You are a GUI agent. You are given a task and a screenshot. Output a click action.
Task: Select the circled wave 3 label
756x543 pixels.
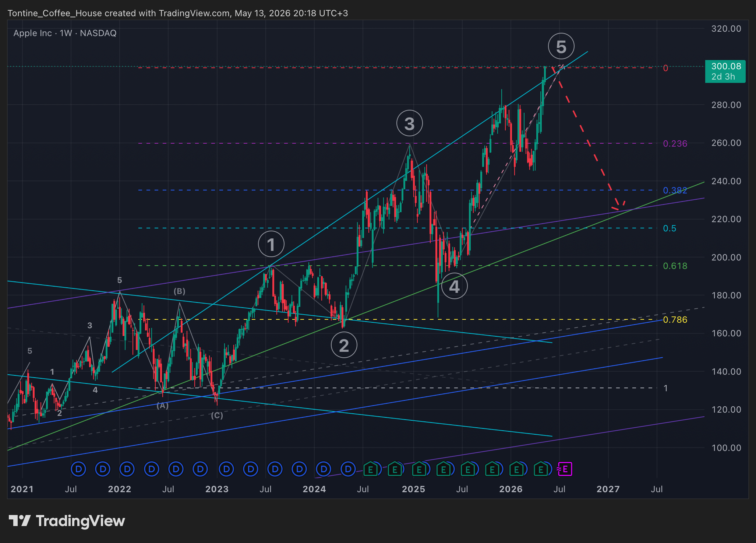pos(409,123)
